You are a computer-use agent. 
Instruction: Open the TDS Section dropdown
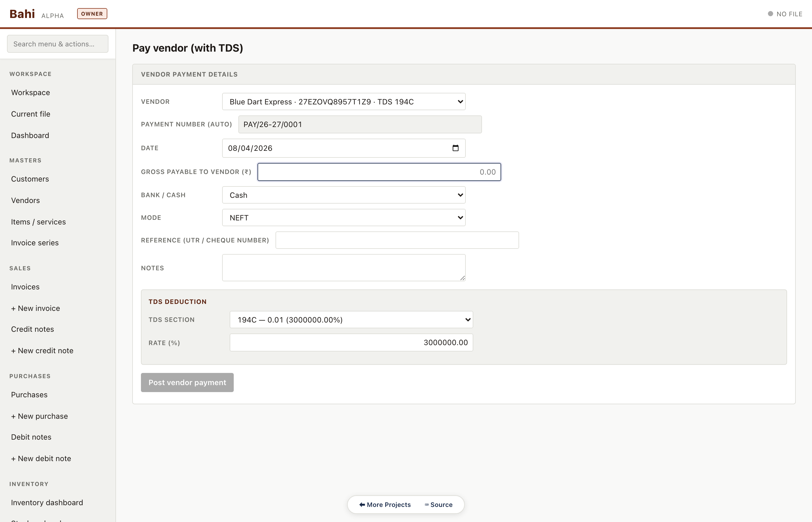point(351,319)
